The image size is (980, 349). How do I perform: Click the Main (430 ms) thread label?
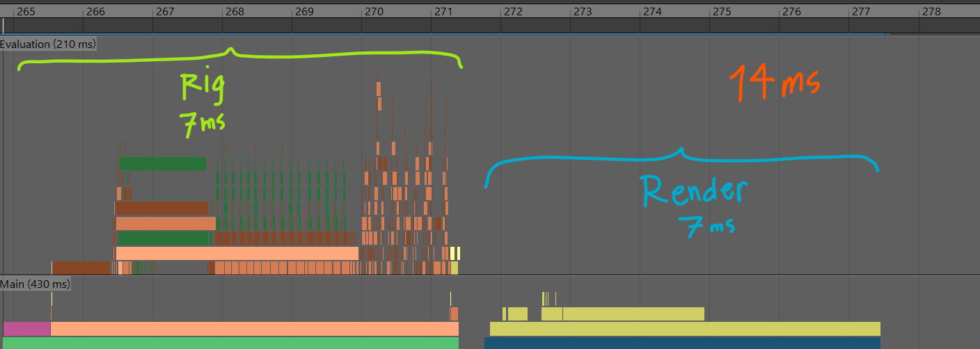(35, 284)
